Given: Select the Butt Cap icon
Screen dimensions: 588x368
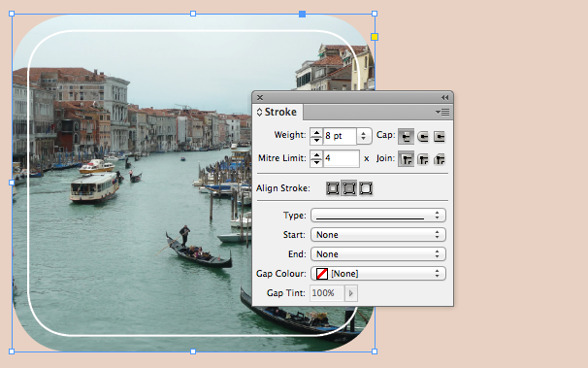Looking at the screenshot, I should (406, 137).
